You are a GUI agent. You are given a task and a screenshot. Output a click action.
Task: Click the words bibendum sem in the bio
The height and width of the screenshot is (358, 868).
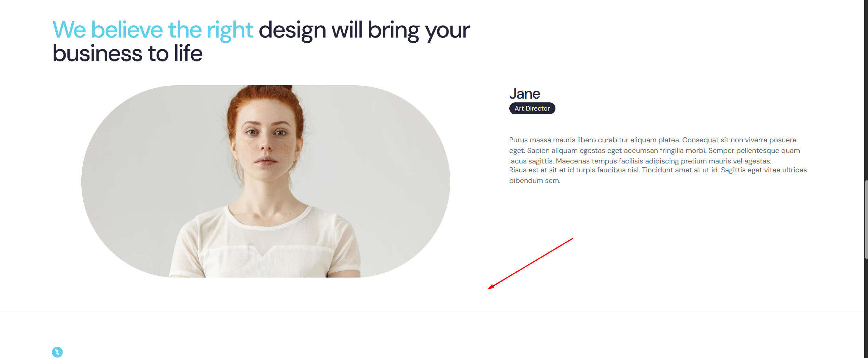point(535,181)
